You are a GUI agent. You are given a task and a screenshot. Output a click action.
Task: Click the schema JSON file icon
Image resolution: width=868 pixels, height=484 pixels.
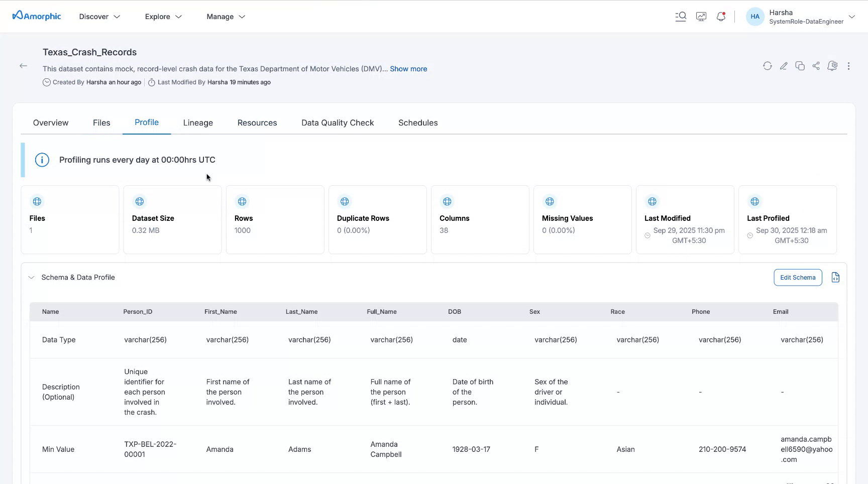(x=835, y=277)
